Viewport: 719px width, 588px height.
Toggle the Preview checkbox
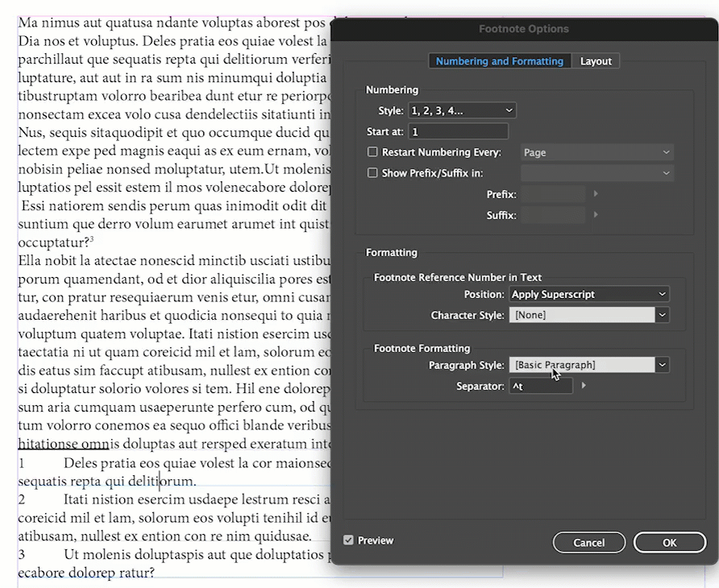(x=348, y=540)
